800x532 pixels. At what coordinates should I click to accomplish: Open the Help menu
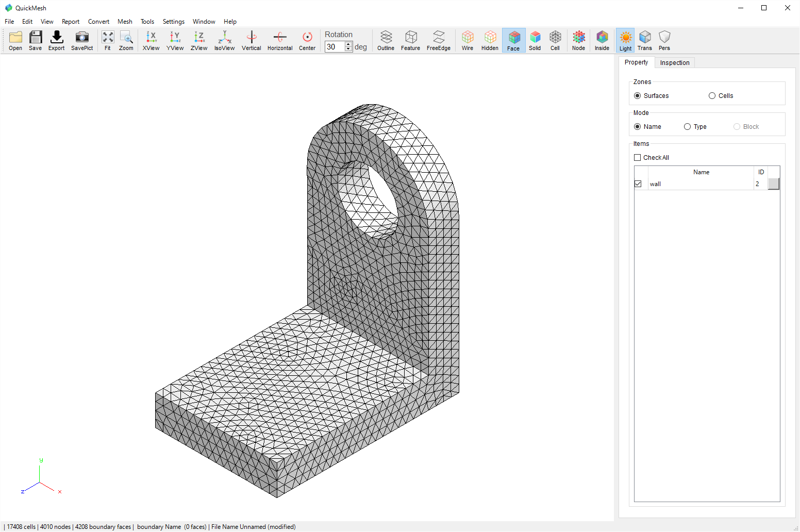pyautogui.click(x=230, y=22)
